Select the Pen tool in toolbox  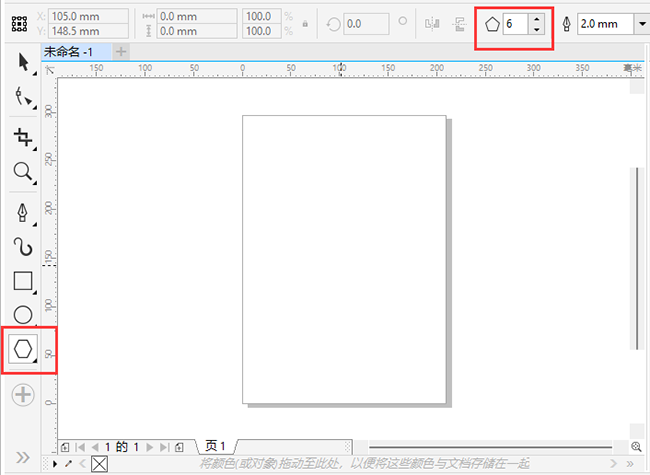(x=22, y=213)
